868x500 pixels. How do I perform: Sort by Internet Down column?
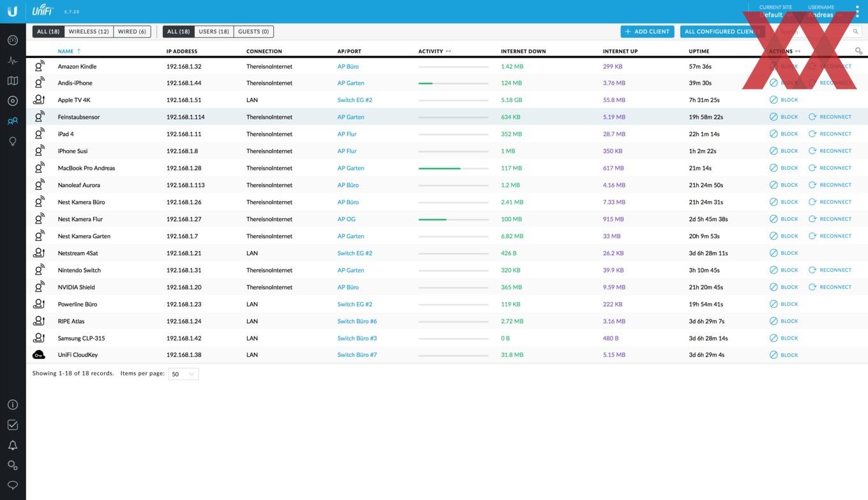(523, 51)
